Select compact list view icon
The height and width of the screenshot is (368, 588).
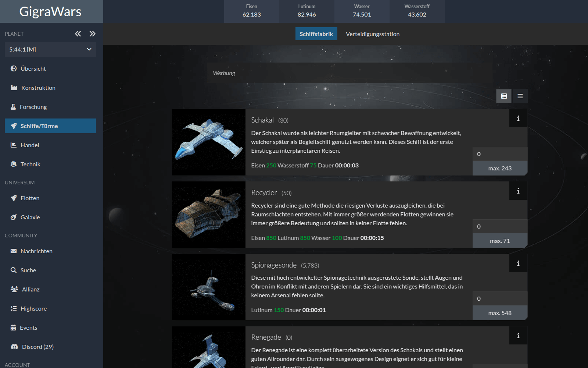[x=520, y=96]
